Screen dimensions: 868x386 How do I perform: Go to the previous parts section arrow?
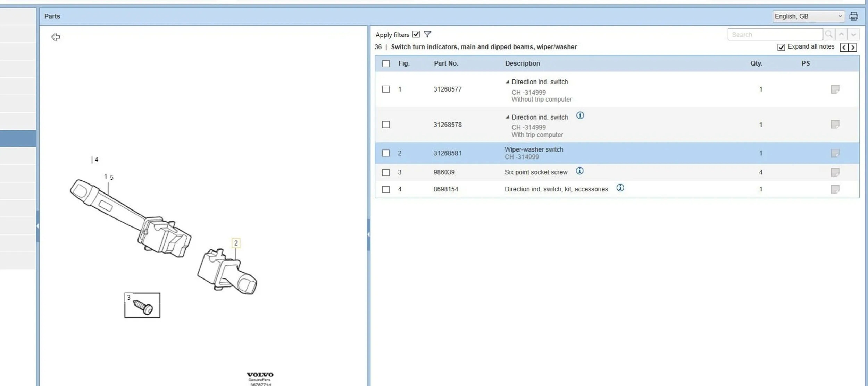[844, 48]
